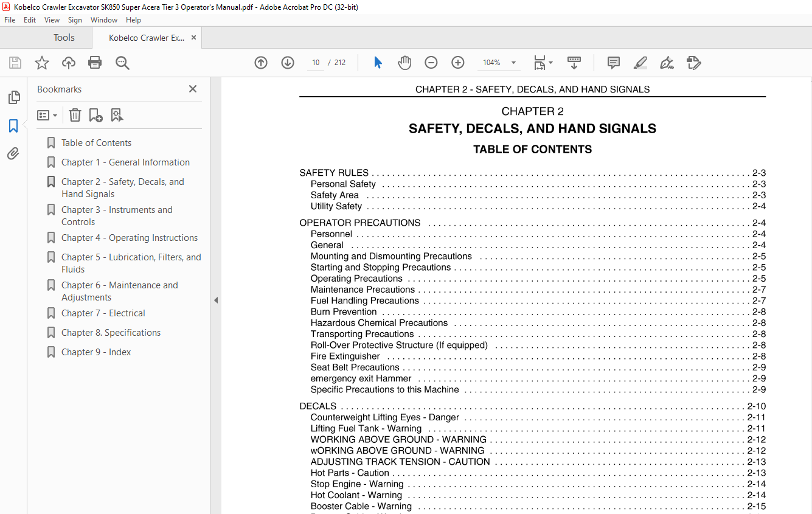Viewport: 812px width, 514px height.
Task: Add a comment with the note icon
Action: coord(614,63)
